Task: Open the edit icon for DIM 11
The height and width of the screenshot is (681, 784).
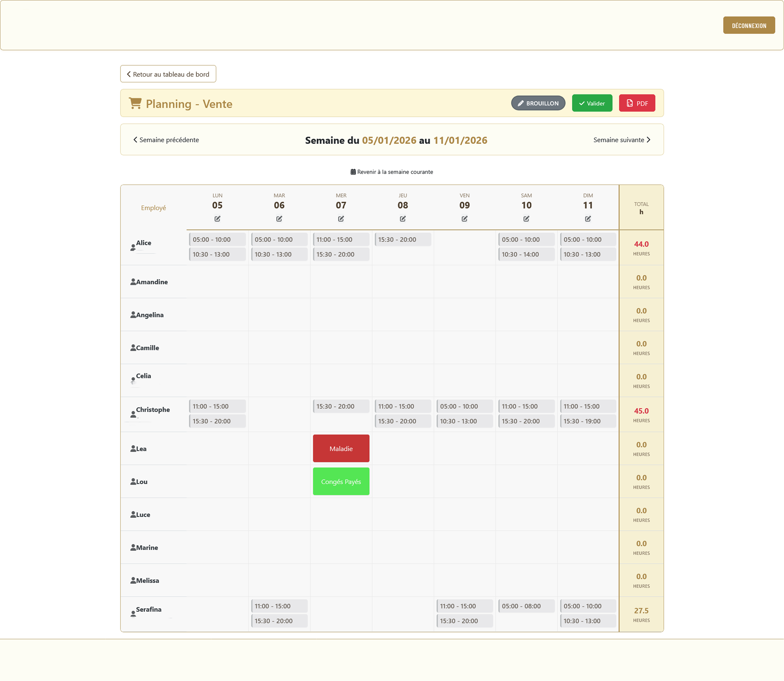Action: click(588, 219)
